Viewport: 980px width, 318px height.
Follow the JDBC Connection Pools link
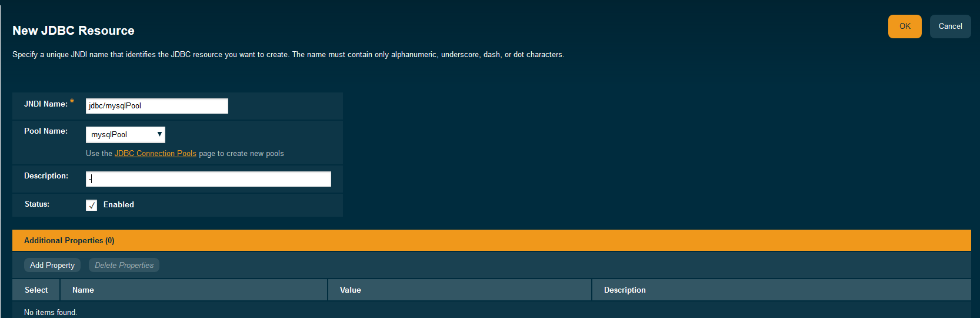[155, 154]
